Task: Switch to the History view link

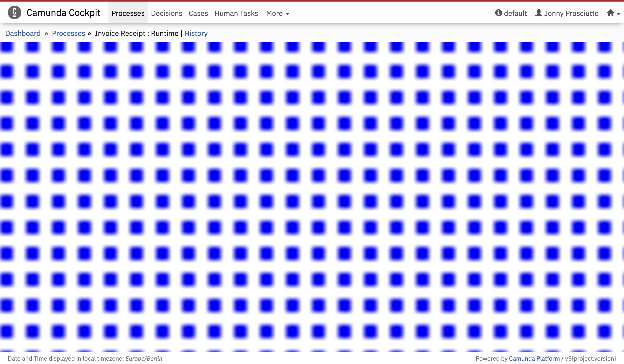Action: [196, 33]
